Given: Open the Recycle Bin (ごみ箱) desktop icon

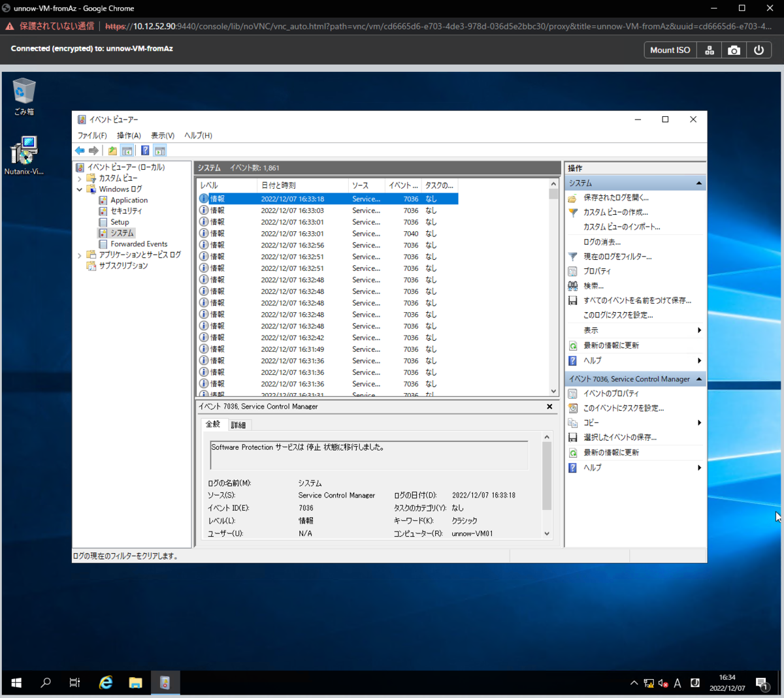Looking at the screenshot, I should 24,97.
